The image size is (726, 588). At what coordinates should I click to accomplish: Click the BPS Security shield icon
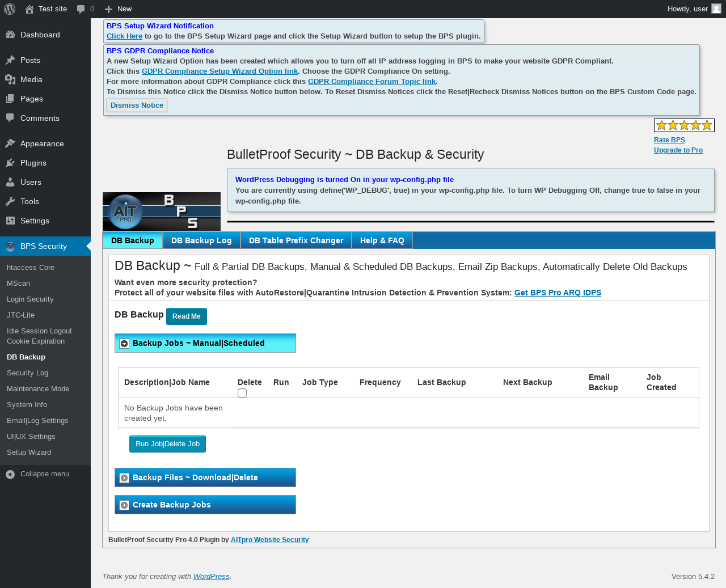click(x=10, y=246)
